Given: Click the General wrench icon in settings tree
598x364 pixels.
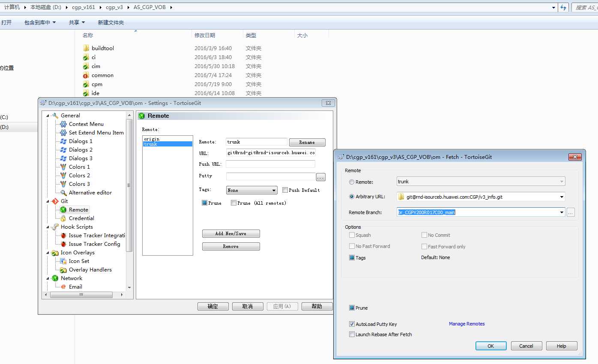Looking at the screenshot, I should click(x=55, y=116).
